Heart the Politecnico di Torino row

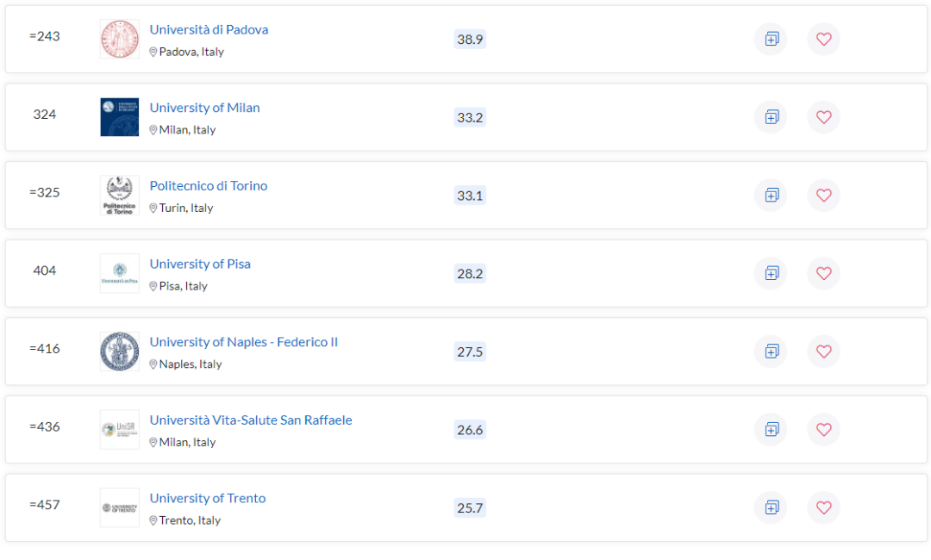pyautogui.click(x=823, y=195)
